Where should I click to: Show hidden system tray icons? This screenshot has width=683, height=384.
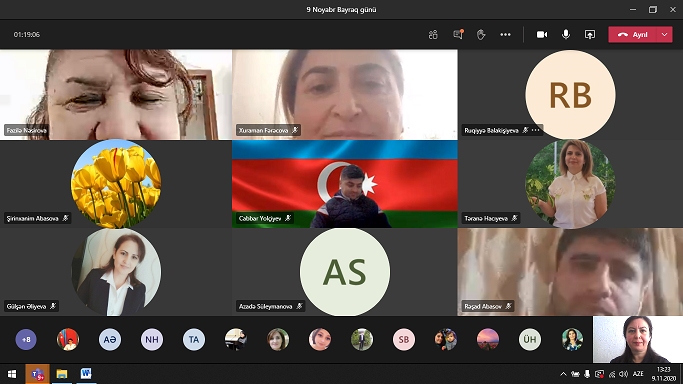pos(563,374)
